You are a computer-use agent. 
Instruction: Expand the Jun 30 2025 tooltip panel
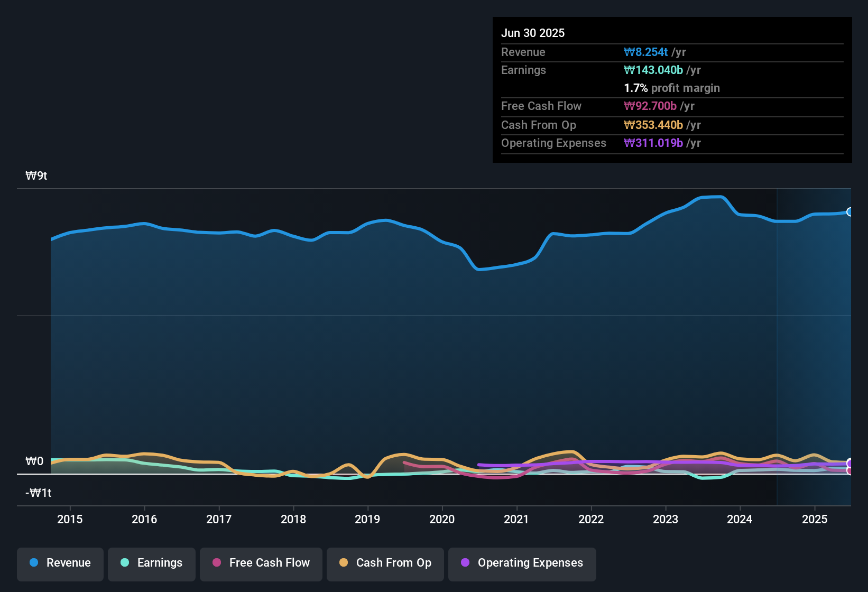coord(671,89)
